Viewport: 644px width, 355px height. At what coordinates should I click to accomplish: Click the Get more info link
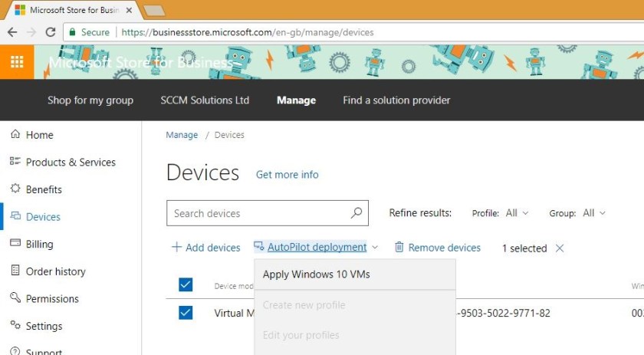287,175
